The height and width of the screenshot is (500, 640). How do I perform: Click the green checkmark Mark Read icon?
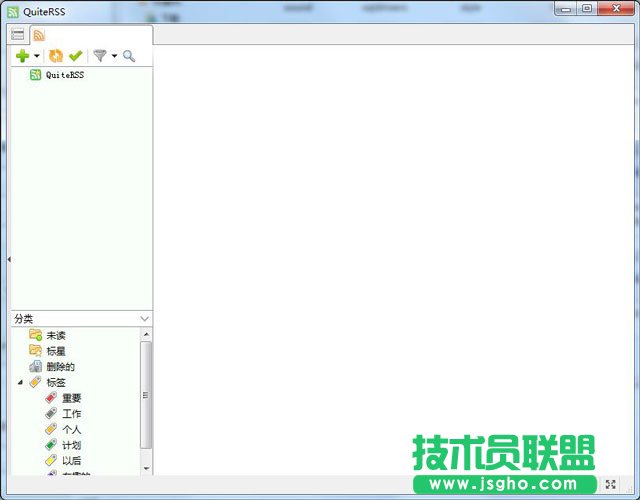tap(75, 56)
